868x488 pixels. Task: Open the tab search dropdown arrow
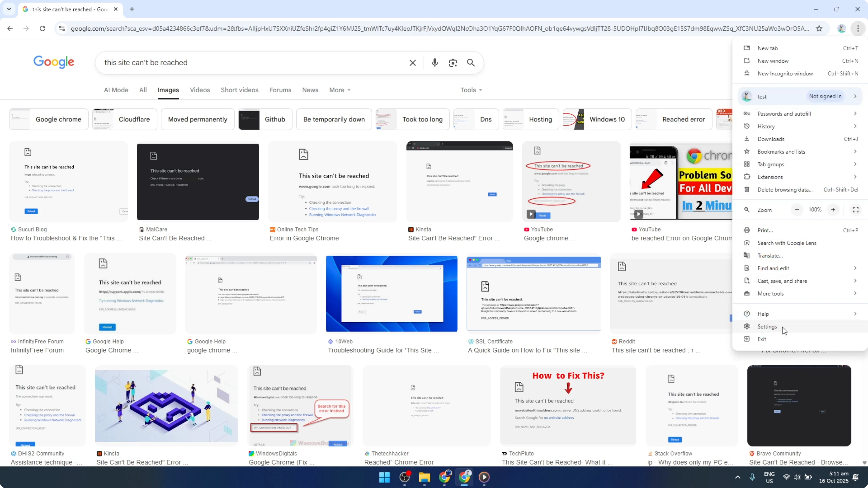click(x=9, y=9)
